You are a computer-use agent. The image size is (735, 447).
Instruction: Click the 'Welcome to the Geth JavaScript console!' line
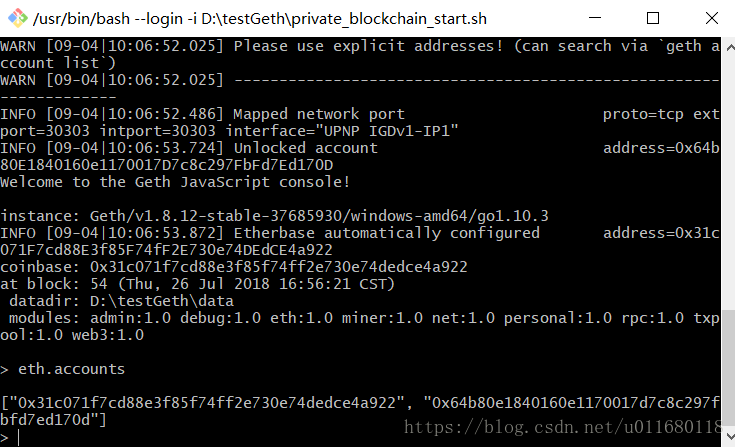point(175,182)
